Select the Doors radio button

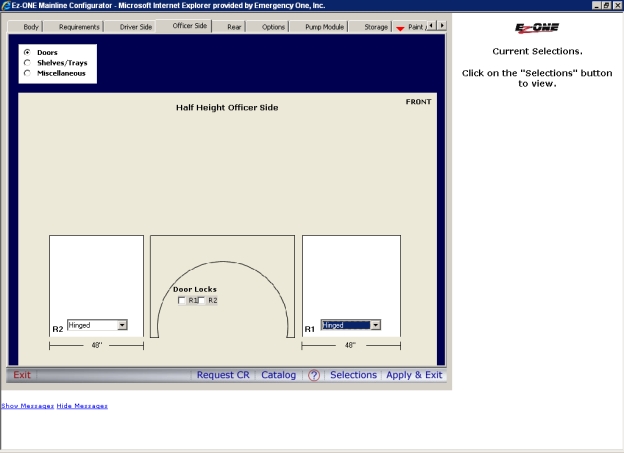[x=27, y=52]
